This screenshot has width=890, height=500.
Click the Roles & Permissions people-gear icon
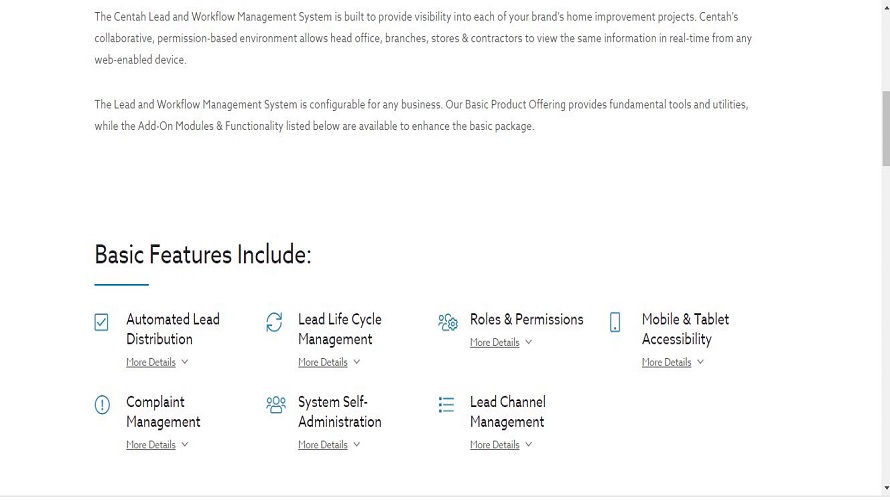pyautogui.click(x=447, y=322)
